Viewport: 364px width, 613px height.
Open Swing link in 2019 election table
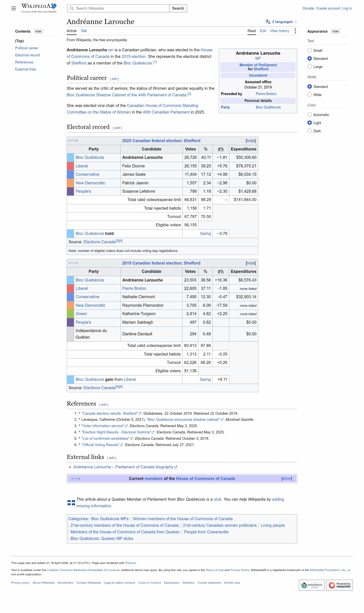[x=205, y=379]
